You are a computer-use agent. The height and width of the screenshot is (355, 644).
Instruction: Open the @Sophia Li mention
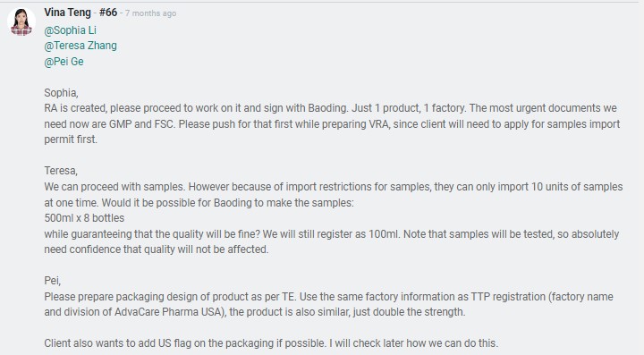coord(71,30)
